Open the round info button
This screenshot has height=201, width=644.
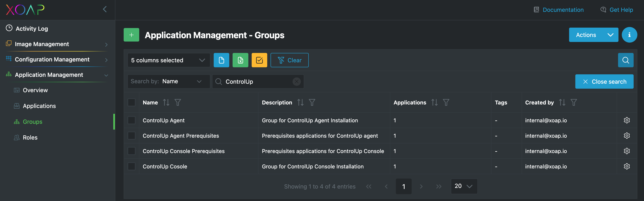[629, 35]
